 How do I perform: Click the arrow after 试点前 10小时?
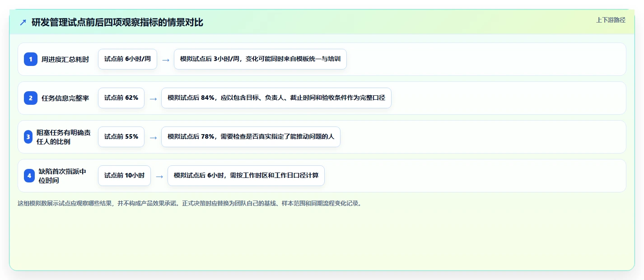click(159, 176)
